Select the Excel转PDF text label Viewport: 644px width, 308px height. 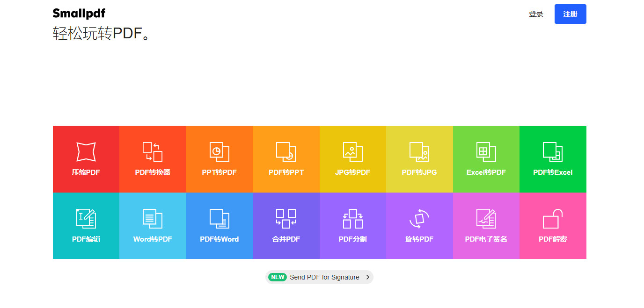486,172
